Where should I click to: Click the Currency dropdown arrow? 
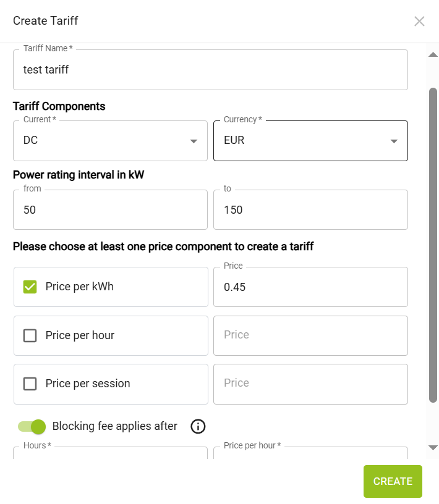pyautogui.click(x=394, y=141)
